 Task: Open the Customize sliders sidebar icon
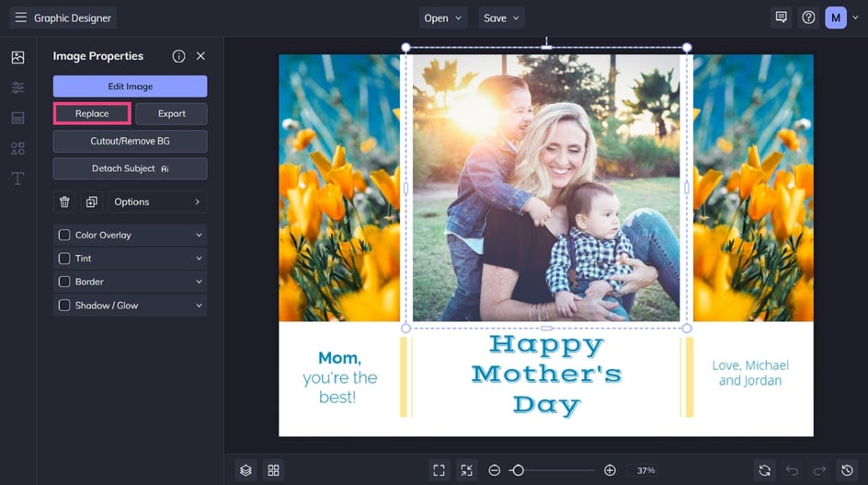(17, 87)
